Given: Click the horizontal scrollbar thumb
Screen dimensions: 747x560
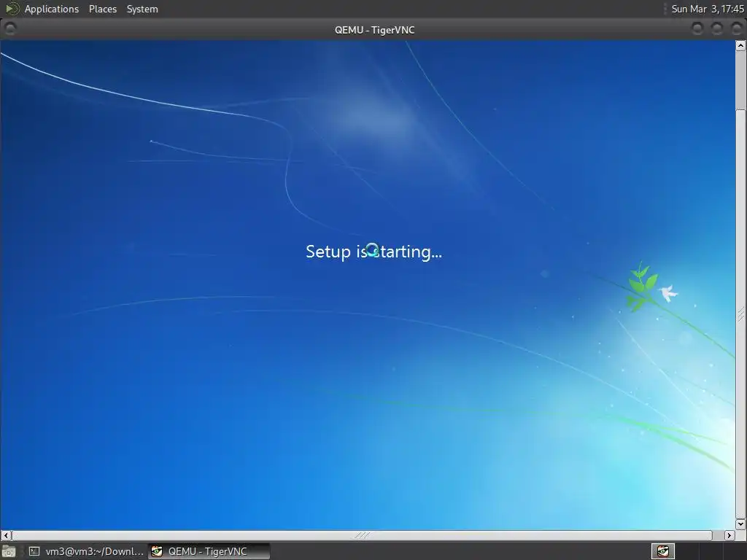Looking at the screenshot, I should 362,535.
